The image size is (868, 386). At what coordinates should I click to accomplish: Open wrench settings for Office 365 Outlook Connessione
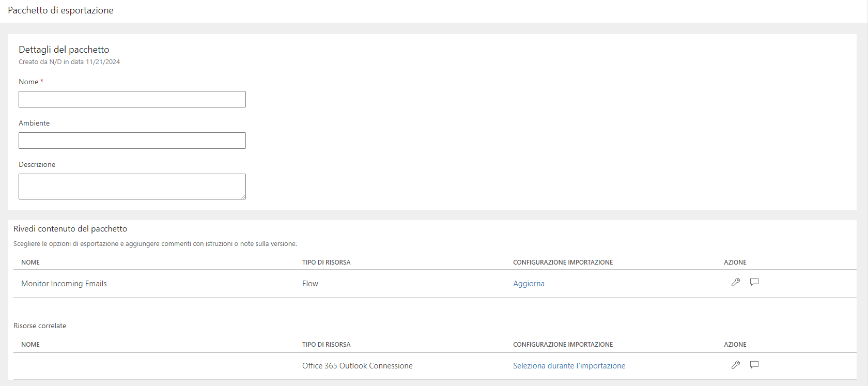pyautogui.click(x=736, y=365)
